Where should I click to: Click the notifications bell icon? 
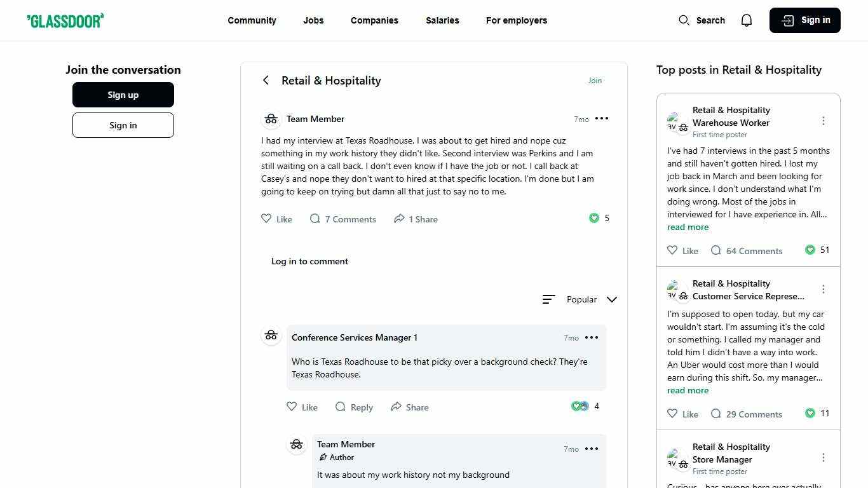[747, 20]
